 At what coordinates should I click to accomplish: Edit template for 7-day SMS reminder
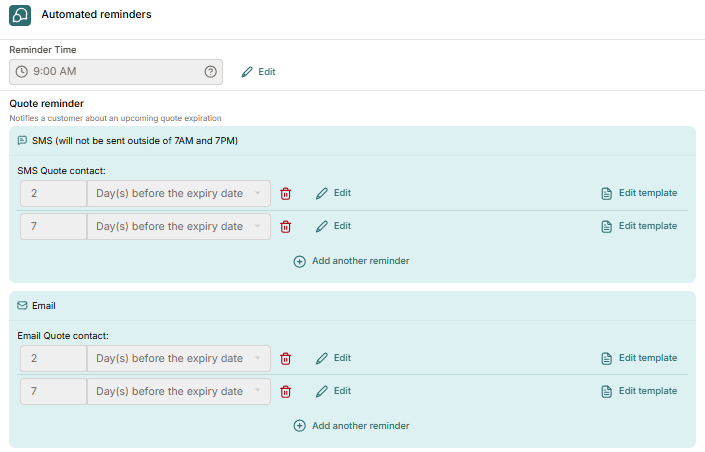[639, 226]
